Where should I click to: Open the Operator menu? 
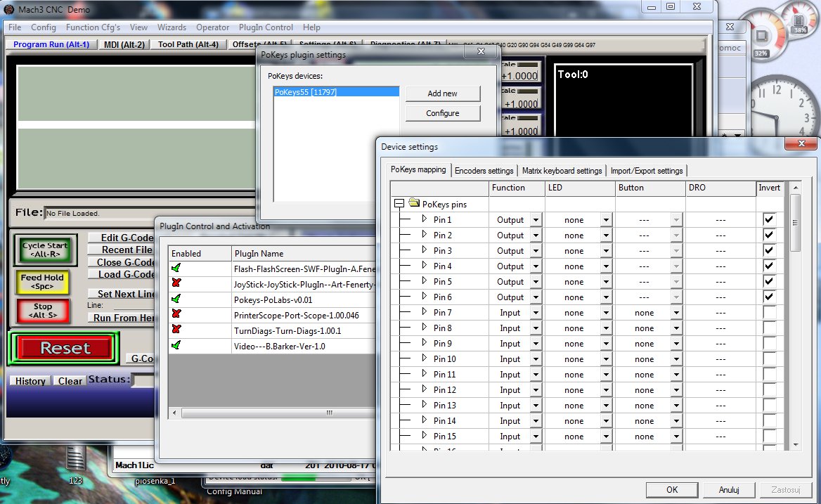tap(212, 27)
